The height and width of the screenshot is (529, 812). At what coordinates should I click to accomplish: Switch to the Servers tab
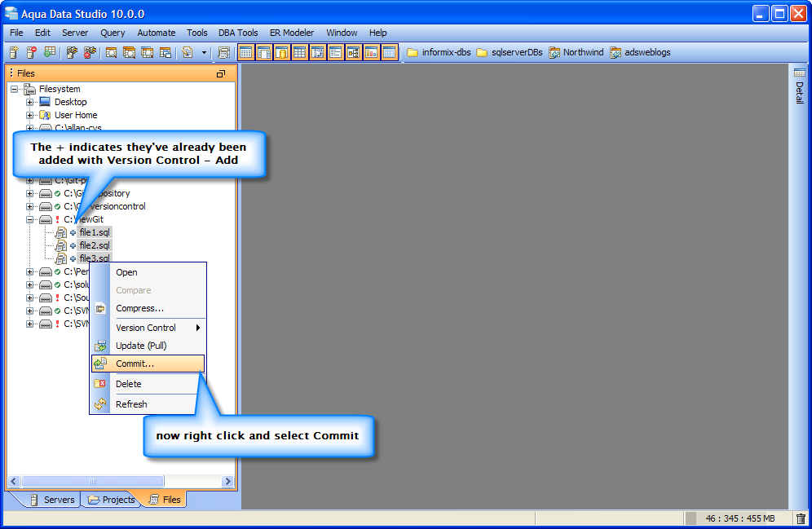click(52, 500)
